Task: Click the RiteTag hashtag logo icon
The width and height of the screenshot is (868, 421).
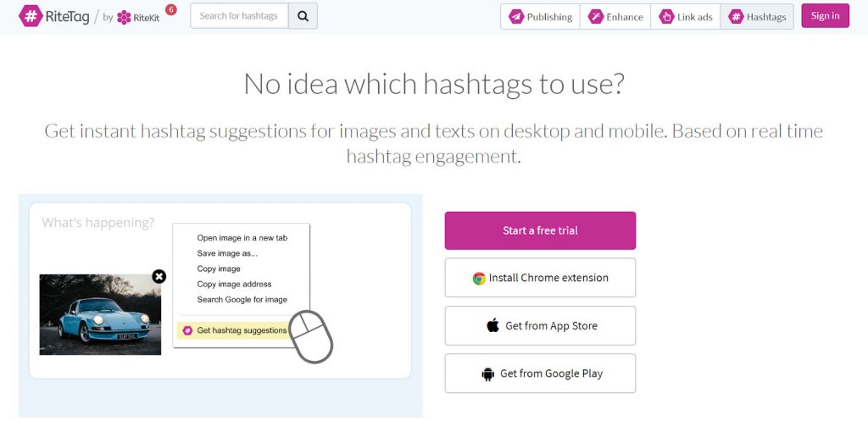Action: pos(31,16)
